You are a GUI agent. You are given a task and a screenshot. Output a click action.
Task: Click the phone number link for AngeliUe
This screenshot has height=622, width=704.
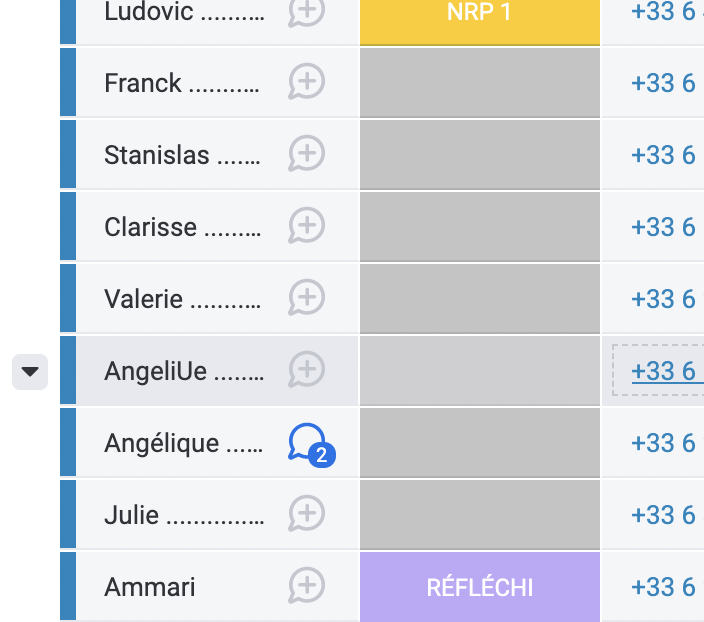click(663, 371)
